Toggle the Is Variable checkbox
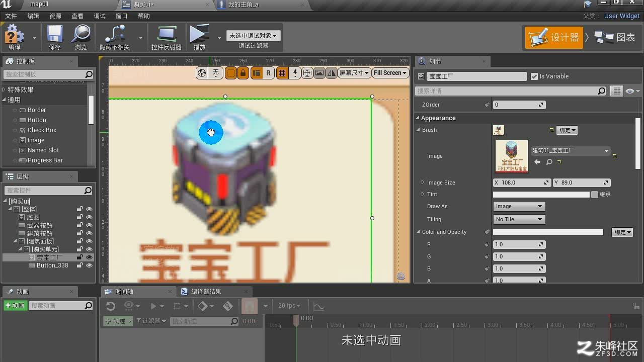Viewport: 644px width, 362px height. [x=534, y=76]
